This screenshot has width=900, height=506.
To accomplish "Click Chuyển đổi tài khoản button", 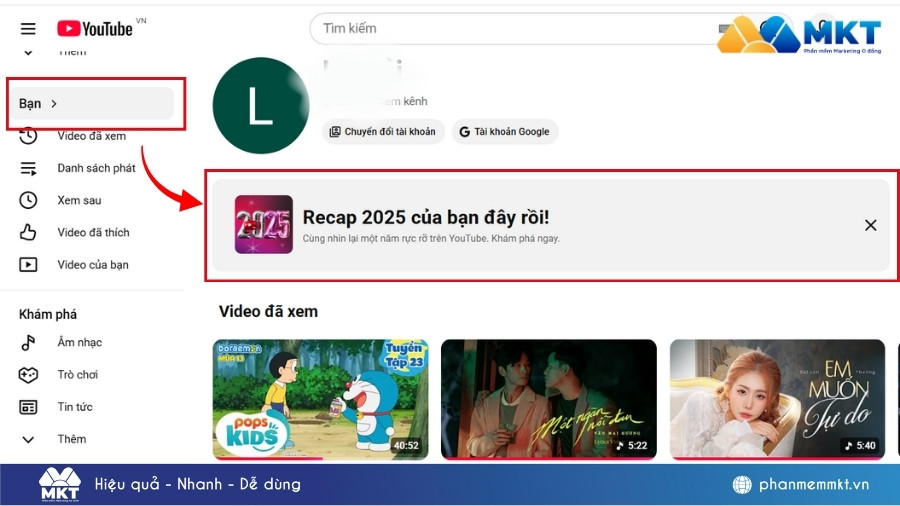I will point(383,132).
